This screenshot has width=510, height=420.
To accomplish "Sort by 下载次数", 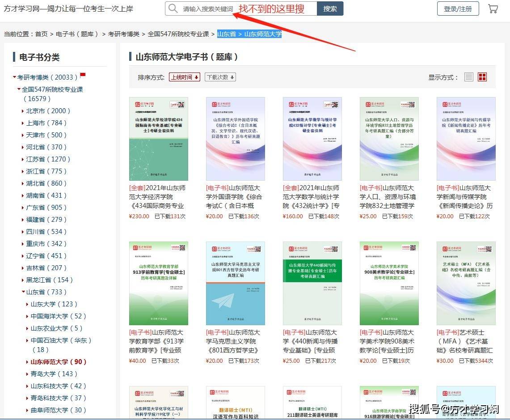I will (220, 77).
